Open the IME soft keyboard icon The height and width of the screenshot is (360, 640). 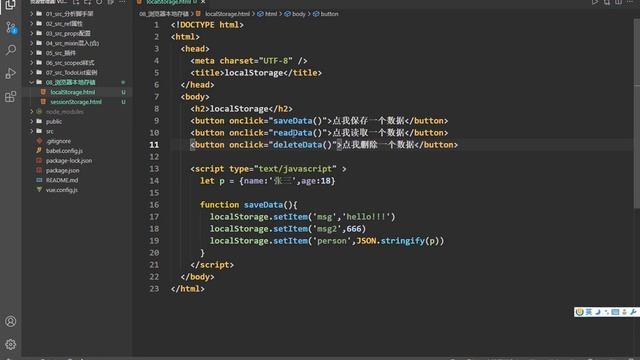click(615, 312)
